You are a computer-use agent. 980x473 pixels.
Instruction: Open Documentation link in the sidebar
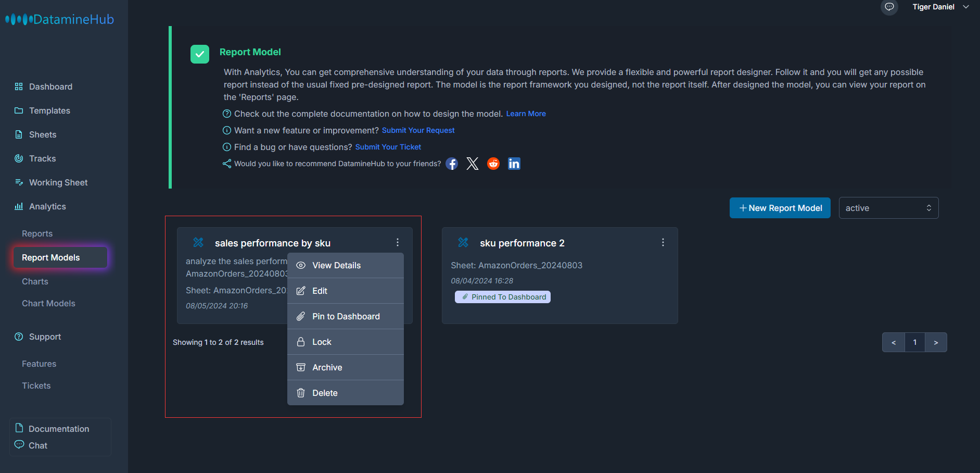coord(59,429)
